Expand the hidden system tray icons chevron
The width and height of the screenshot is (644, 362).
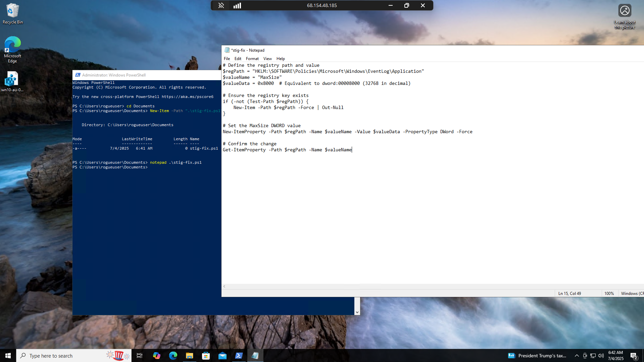pos(577,356)
